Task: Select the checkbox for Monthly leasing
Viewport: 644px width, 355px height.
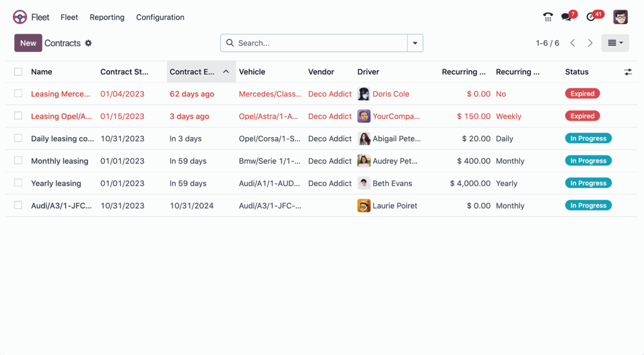Action: [18, 161]
